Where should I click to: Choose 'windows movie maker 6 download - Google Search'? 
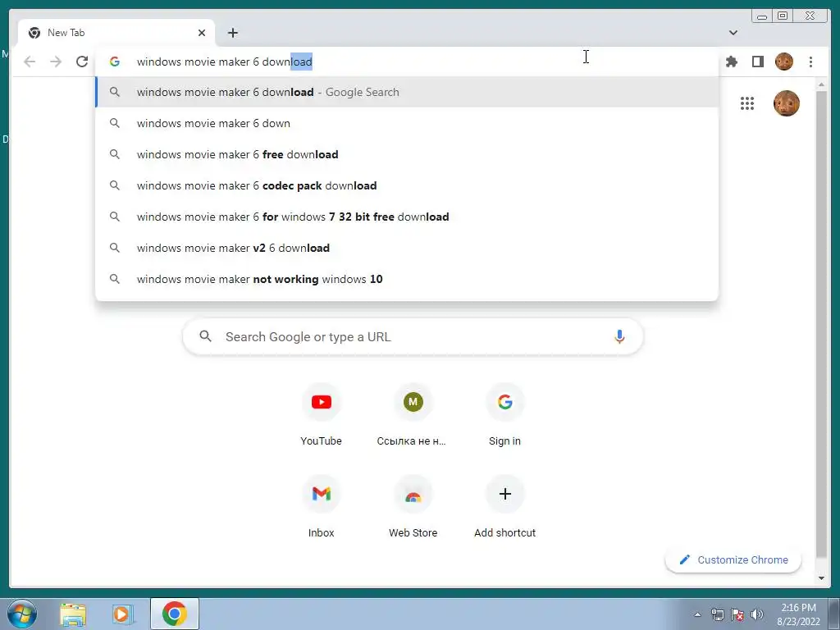click(x=407, y=92)
